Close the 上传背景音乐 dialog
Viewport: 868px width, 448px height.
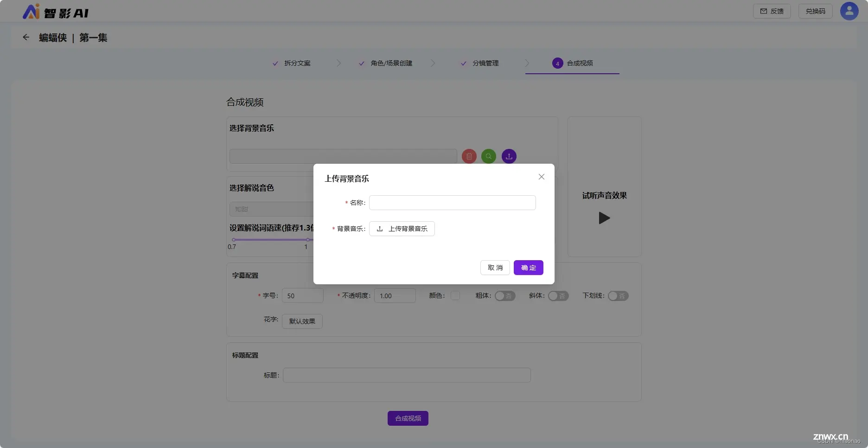[x=541, y=177]
